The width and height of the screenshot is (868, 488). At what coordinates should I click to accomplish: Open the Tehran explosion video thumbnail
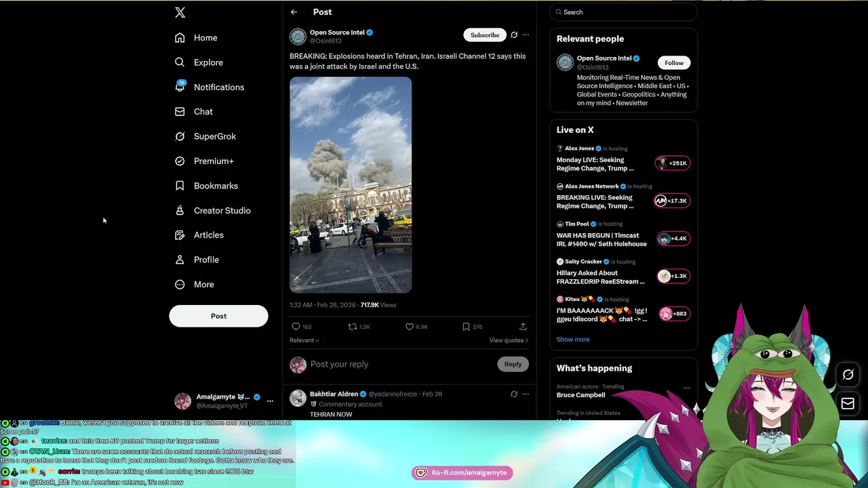tap(351, 185)
